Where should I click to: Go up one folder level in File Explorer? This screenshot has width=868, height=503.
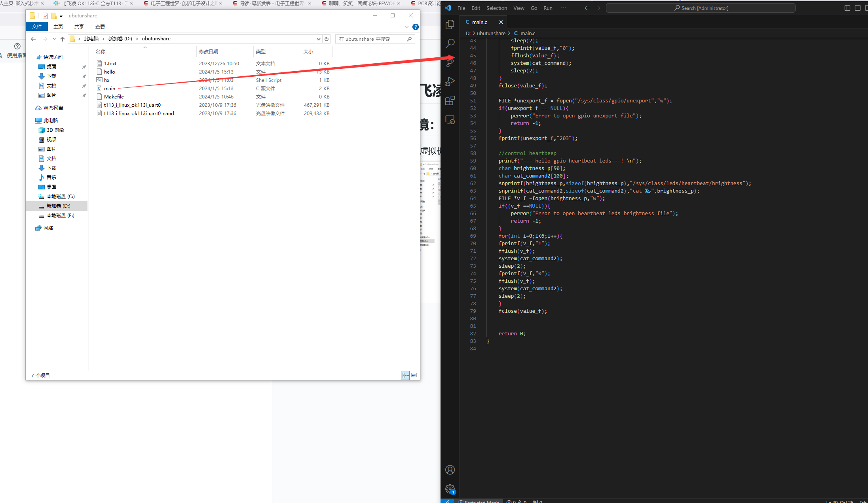click(63, 39)
